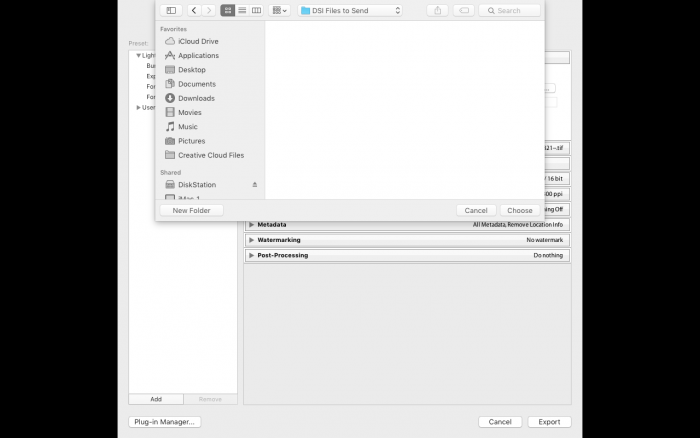Click the Export button
700x438 pixels.
tap(549, 422)
